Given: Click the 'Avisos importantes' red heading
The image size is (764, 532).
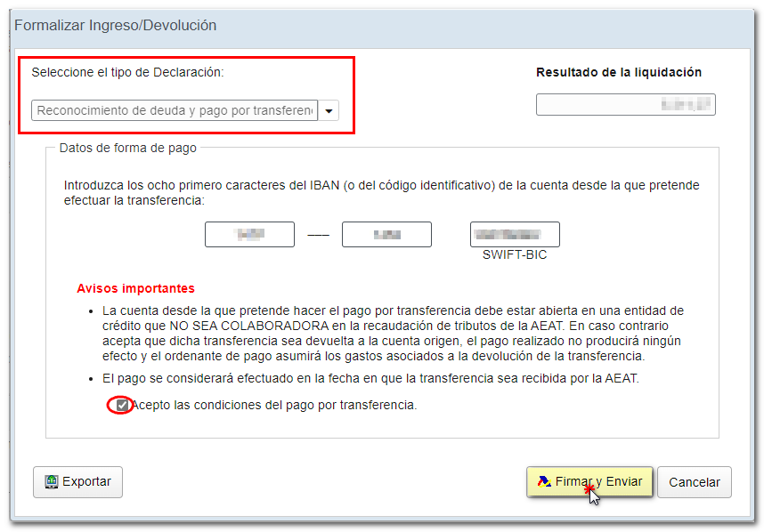Looking at the screenshot, I should 135,289.
